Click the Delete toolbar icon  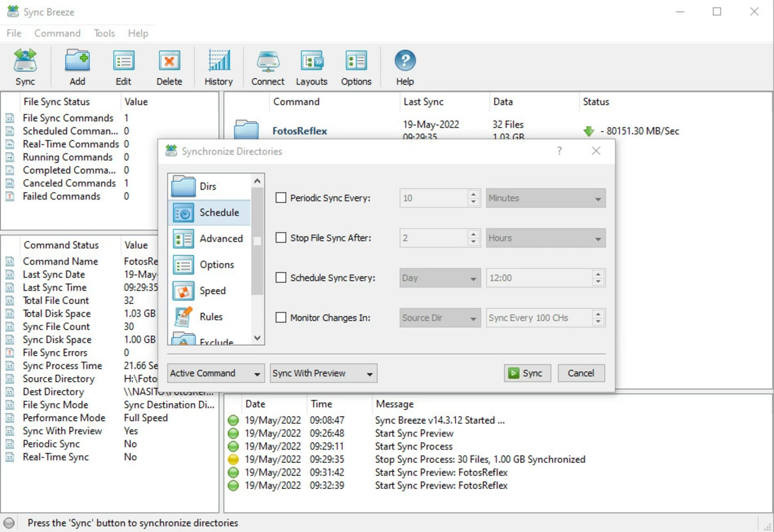tap(169, 68)
